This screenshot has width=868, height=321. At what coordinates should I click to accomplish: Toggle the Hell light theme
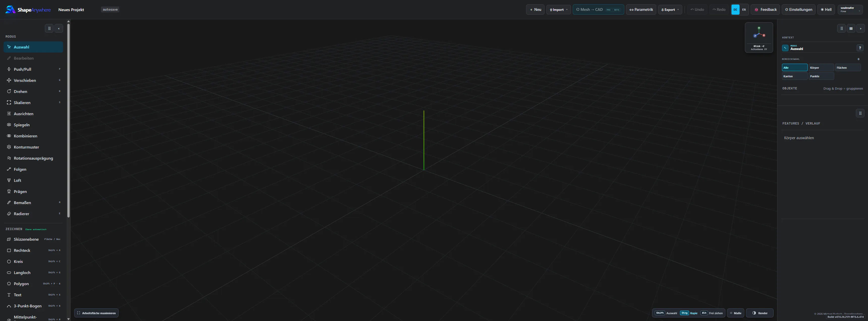[826, 10]
